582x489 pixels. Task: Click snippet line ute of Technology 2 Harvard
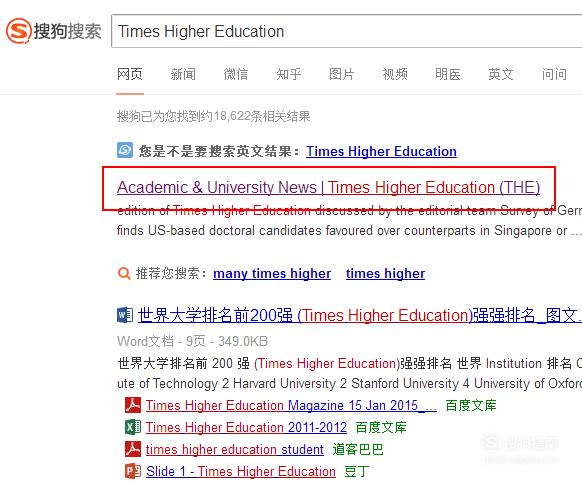[349, 383]
